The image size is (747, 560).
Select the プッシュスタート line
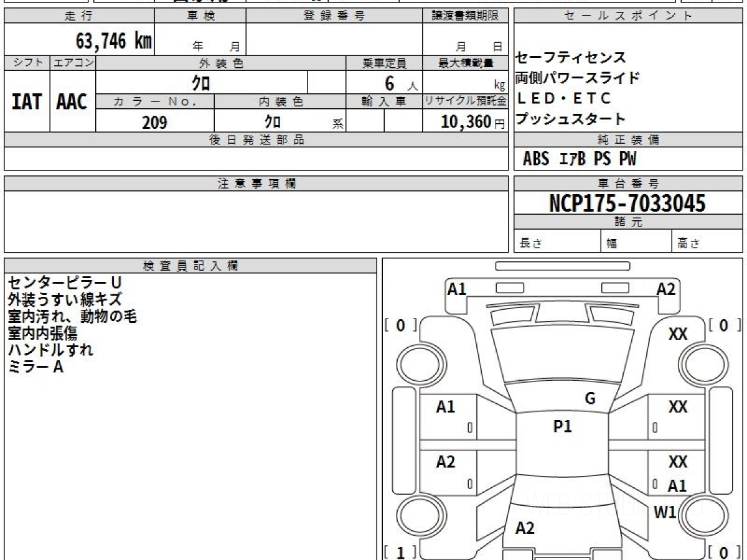pyautogui.click(x=571, y=119)
